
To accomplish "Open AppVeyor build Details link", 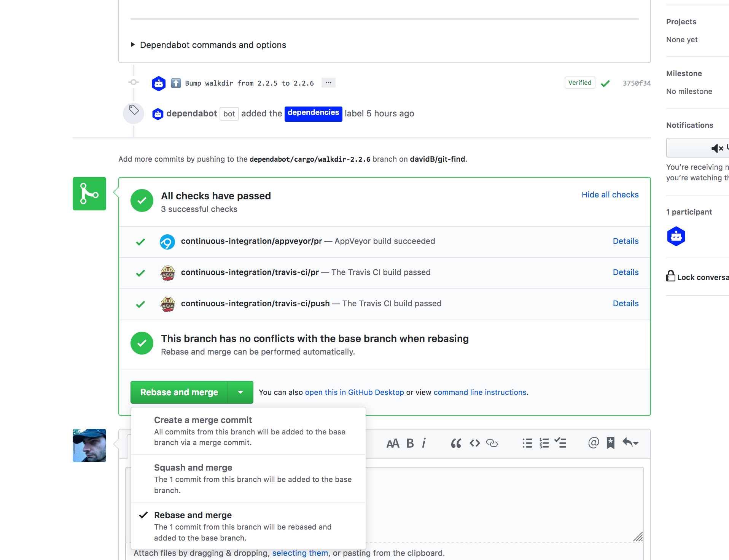I will (626, 241).
